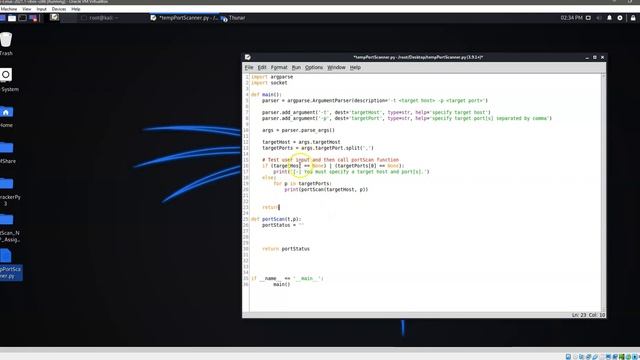Click VirtualBox network status icon
The image size is (640, 360).
click(x=588, y=357)
